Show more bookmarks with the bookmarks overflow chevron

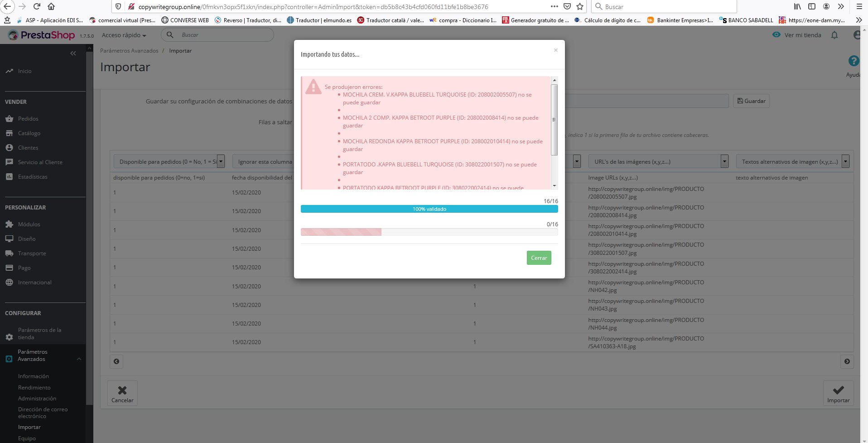click(x=858, y=20)
